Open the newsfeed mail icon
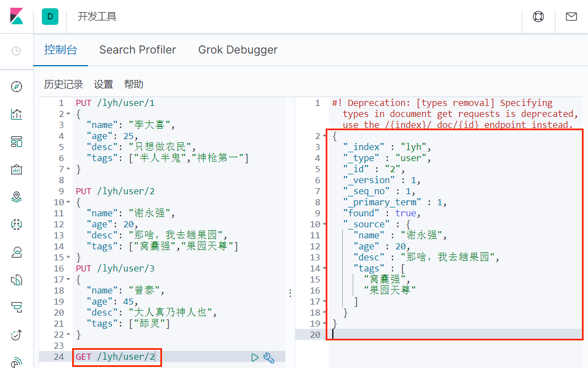The width and height of the screenshot is (588, 368). 571,17
